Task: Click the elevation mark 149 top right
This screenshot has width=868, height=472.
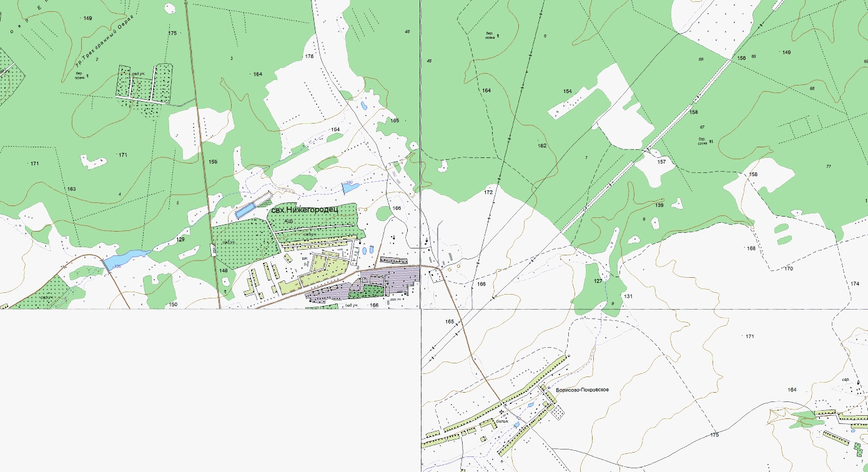Action: click(786, 52)
